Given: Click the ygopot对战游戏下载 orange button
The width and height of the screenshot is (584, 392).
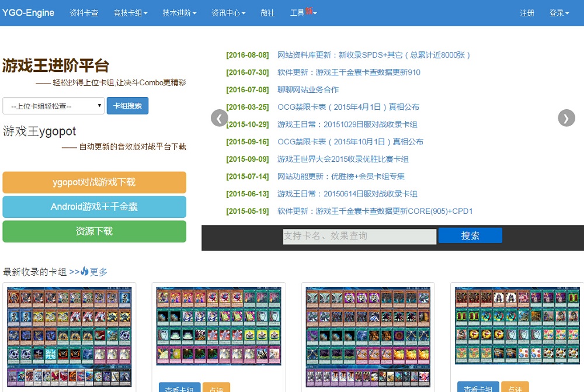Looking at the screenshot, I should tap(94, 182).
